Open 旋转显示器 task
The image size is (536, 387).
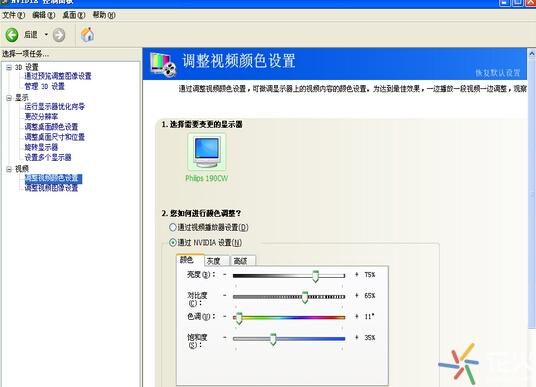[41, 147]
